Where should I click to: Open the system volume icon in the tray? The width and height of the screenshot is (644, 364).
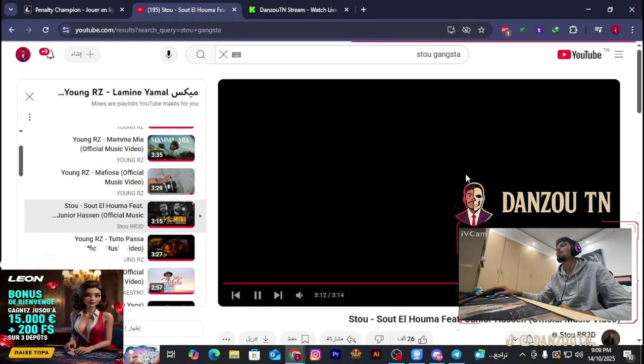click(x=578, y=354)
